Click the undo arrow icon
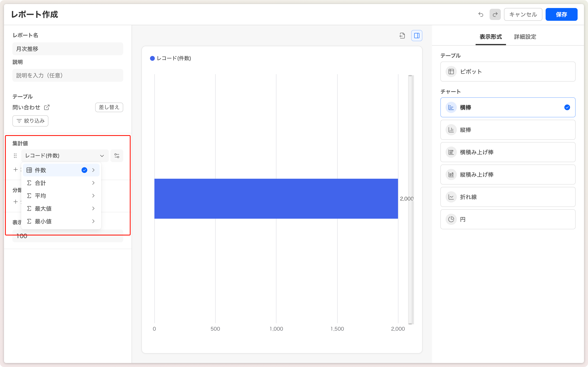Image resolution: width=588 pixels, height=367 pixels. [x=481, y=15]
